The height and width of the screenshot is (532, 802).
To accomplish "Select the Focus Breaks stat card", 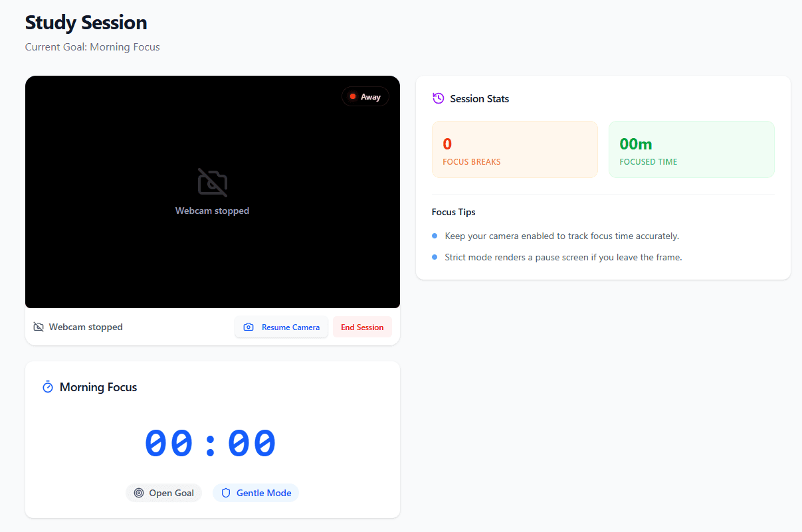I will tap(514, 149).
